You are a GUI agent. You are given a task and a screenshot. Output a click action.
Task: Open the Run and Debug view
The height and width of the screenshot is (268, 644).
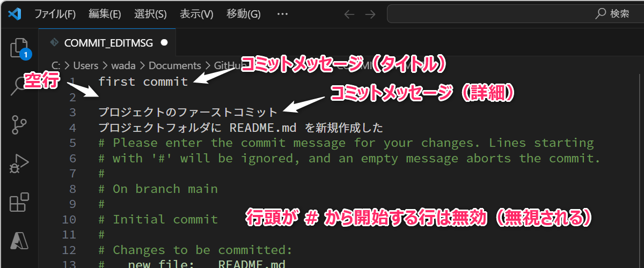click(x=19, y=163)
